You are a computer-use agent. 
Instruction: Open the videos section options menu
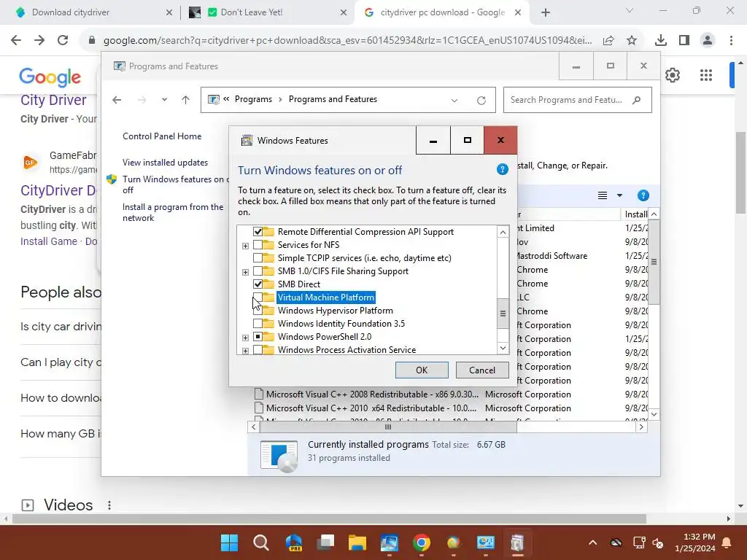109,505
